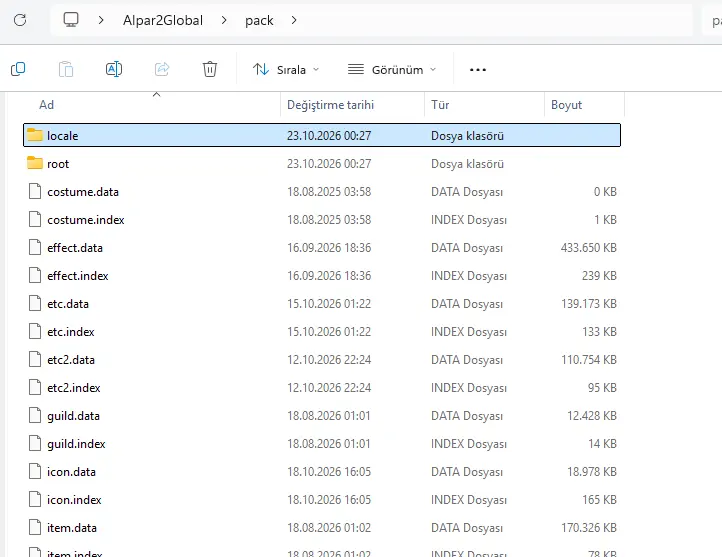Click the This PC monitor icon
This screenshot has height=557, width=722.
(71, 20)
